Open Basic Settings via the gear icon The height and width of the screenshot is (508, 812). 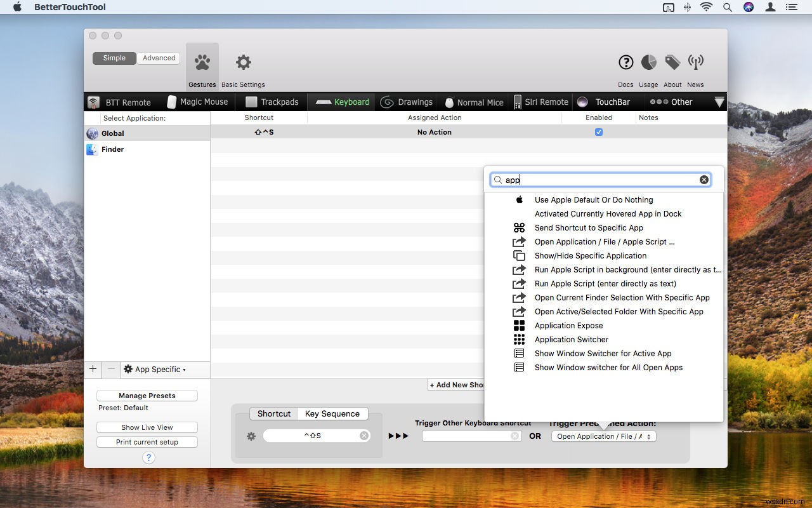[x=242, y=61]
